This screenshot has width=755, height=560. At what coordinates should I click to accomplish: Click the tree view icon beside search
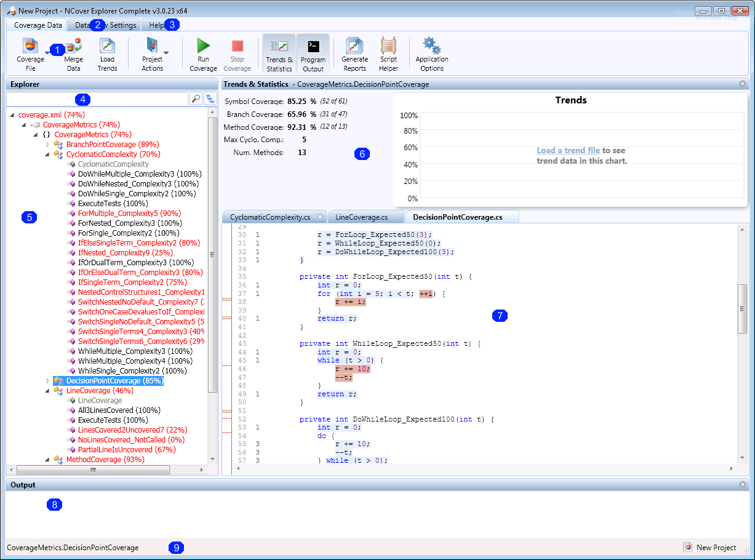pyautogui.click(x=210, y=98)
